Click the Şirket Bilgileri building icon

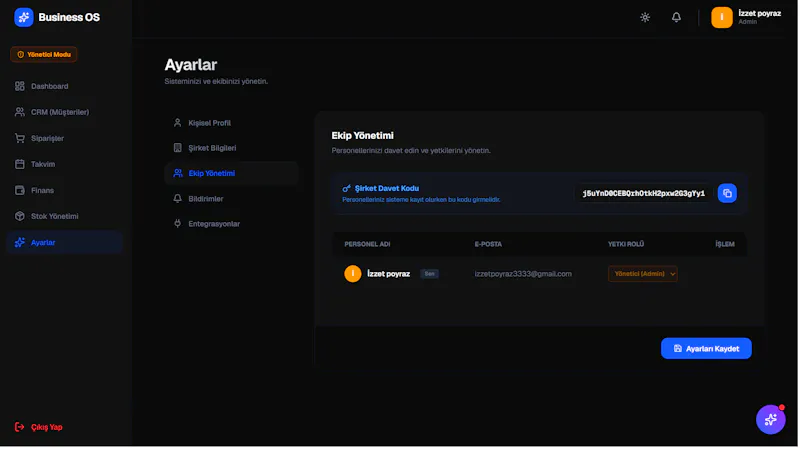click(178, 148)
